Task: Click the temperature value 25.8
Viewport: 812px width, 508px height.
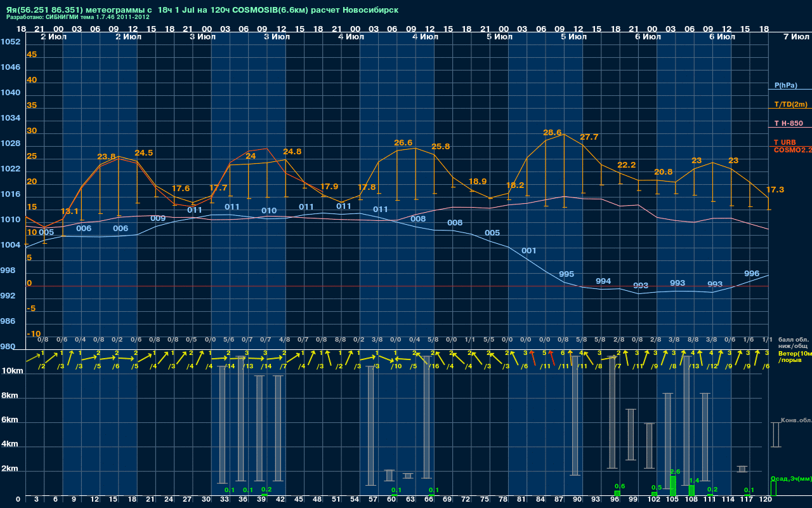Action: click(x=440, y=147)
